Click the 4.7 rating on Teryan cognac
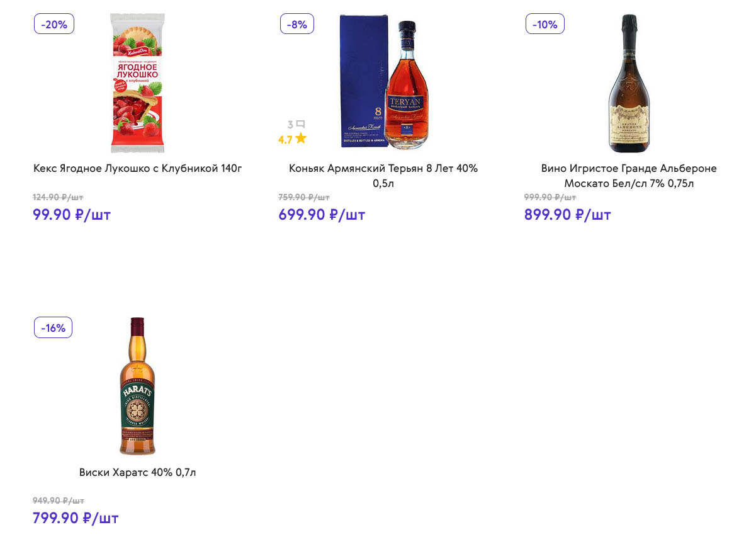 tap(285, 140)
